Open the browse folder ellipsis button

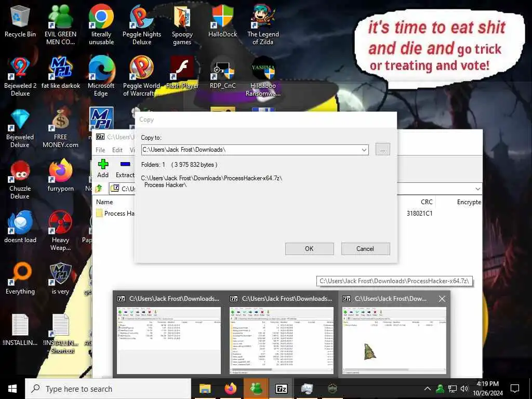pos(383,150)
